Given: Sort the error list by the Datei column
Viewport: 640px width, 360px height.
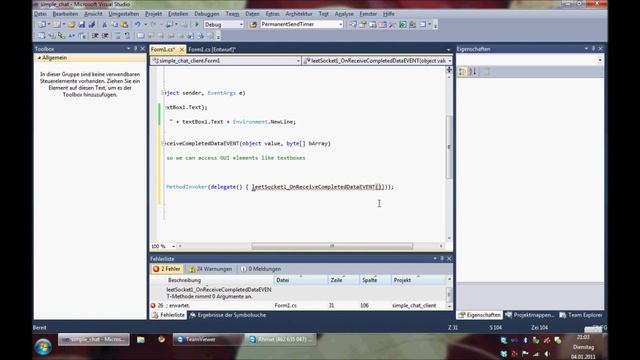Looking at the screenshot, I should point(301,280).
